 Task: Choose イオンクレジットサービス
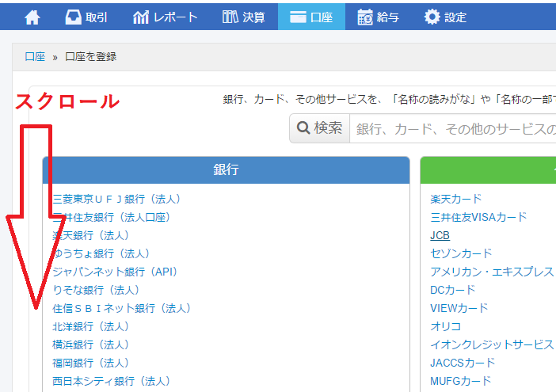click(x=492, y=344)
